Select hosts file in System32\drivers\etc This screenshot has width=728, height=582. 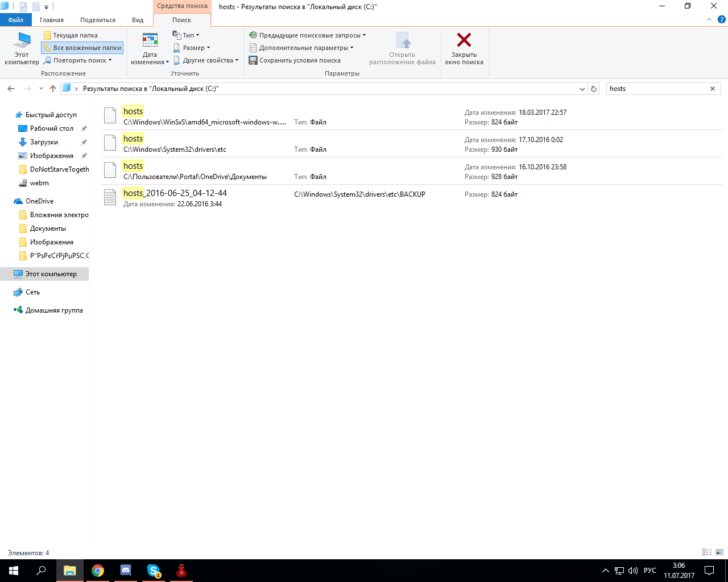(134, 139)
